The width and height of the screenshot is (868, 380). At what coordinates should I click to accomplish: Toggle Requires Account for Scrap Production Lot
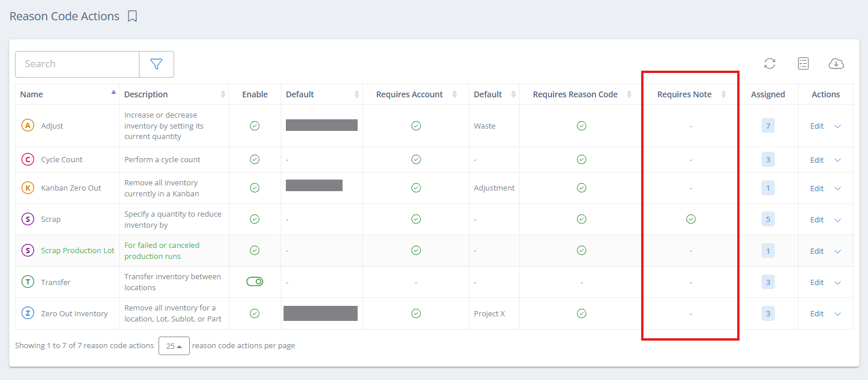pos(415,250)
